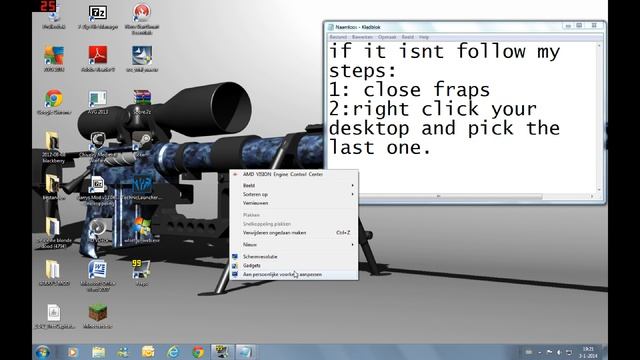640x360 pixels.
Task: Expand the Beeld submenu
Action: (x=294, y=185)
